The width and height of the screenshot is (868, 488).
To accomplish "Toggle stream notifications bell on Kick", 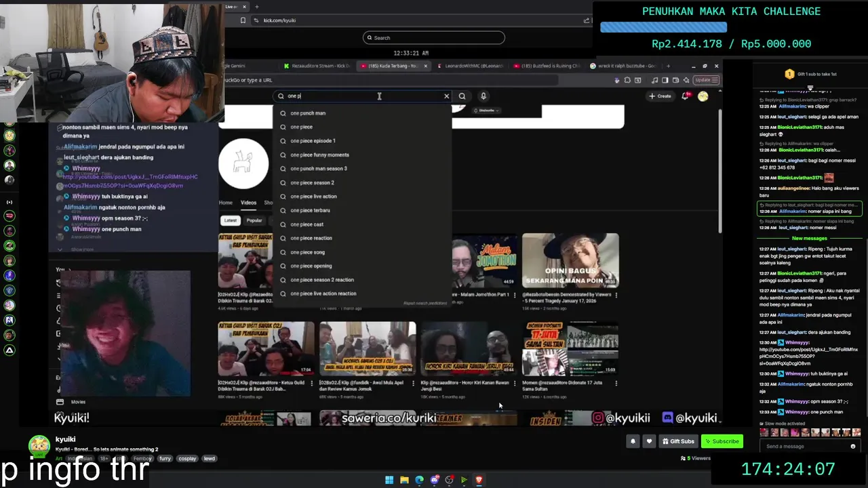I will pyautogui.click(x=633, y=441).
